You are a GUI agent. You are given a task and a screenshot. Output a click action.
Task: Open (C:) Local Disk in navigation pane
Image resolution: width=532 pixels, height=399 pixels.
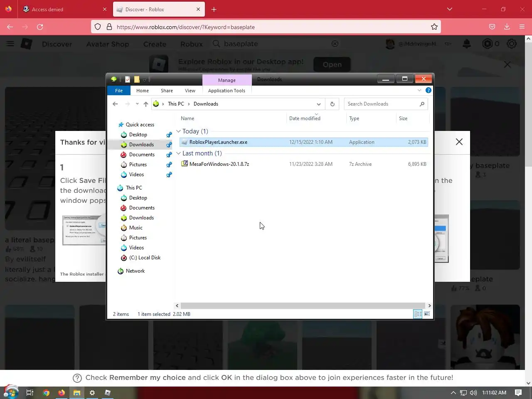(145, 258)
